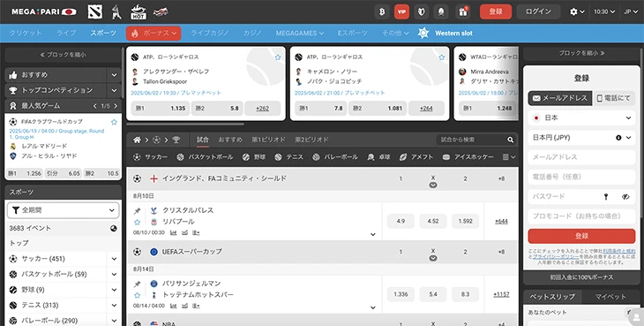Image resolution: width=644 pixels, height=326 pixels.
Task: Open the 日本 country dropdown
Action: point(581,118)
